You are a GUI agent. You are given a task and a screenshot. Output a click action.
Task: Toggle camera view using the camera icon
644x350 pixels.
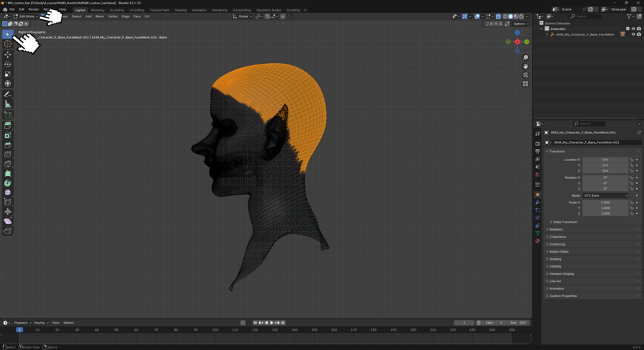click(x=525, y=75)
